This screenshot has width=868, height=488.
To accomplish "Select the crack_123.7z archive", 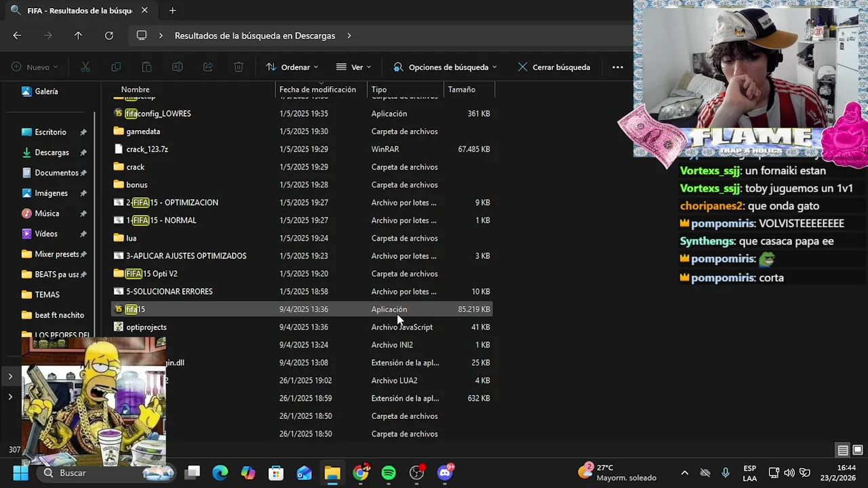I will pos(302,149).
